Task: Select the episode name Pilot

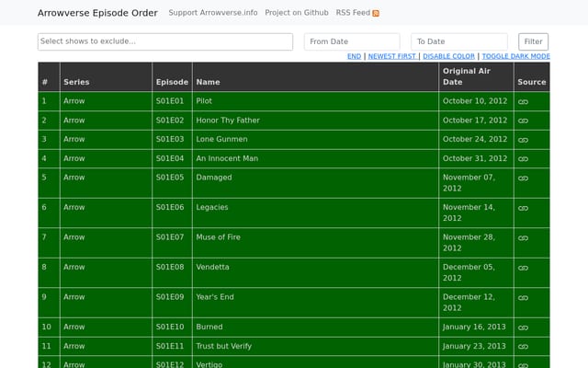Action: click(x=204, y=101)
